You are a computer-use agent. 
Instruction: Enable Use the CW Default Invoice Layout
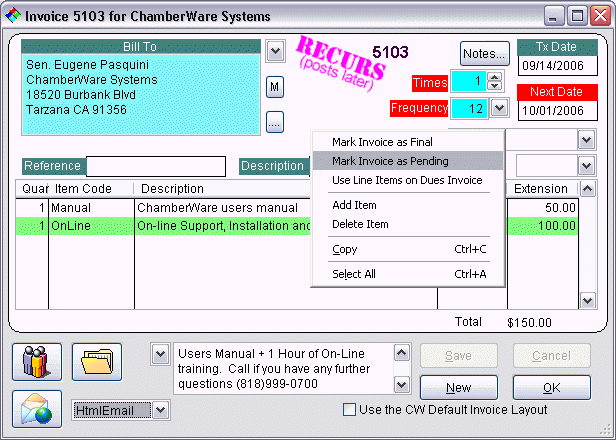click(x=349, y=410)
